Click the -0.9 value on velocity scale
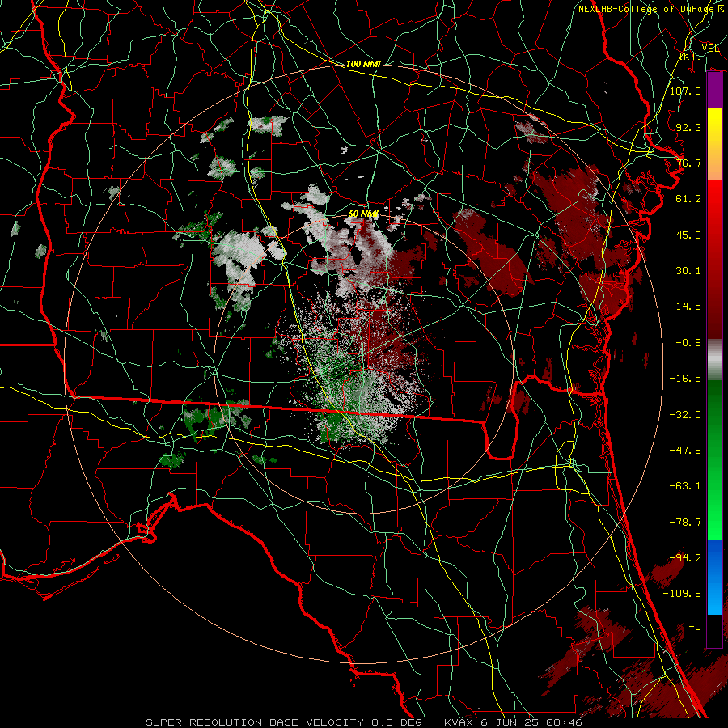The height and width of the screenshot is (728, 728). click(688, 343)
